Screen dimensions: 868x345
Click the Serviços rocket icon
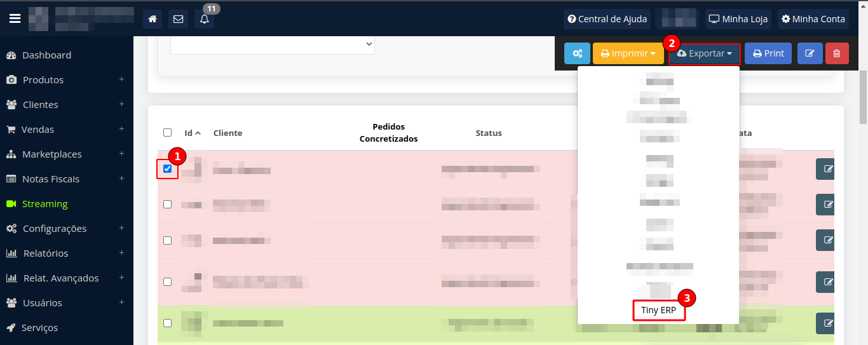[x=11, y=328]
